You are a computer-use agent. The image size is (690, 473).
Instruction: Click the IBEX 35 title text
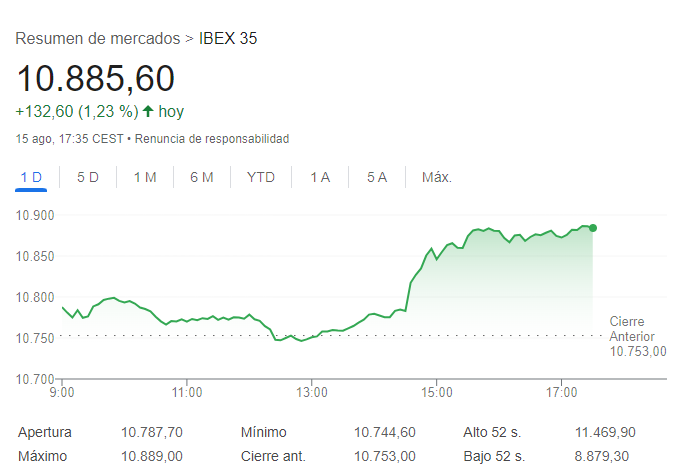[228, 38]
